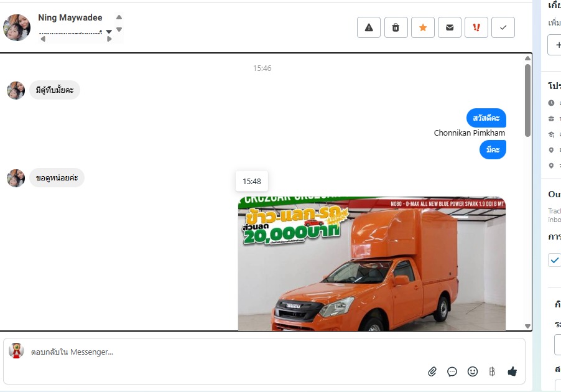This screenshot has width=561, height=392.
Task: Click the baht payment request icon
Action: tap(492, 371)
